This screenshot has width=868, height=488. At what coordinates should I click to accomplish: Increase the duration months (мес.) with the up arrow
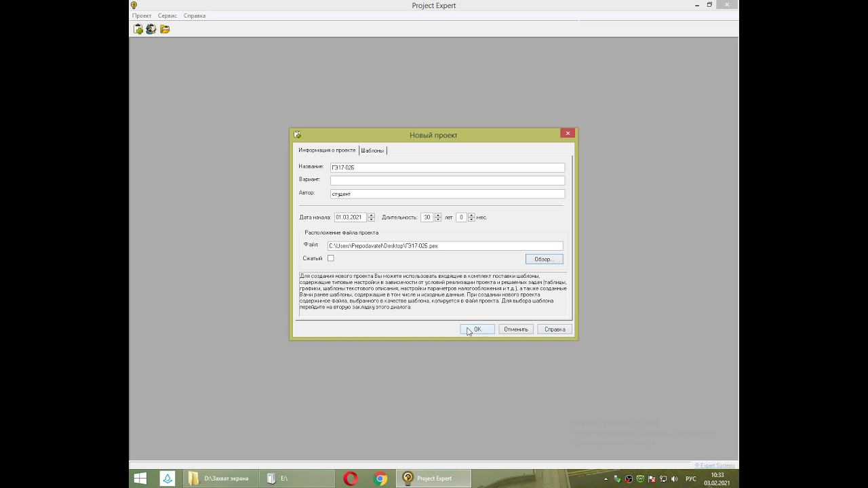tap(471, 216)
